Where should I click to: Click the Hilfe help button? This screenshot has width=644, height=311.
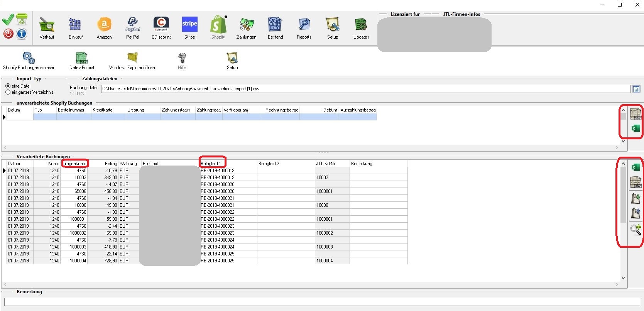(182, 61)
